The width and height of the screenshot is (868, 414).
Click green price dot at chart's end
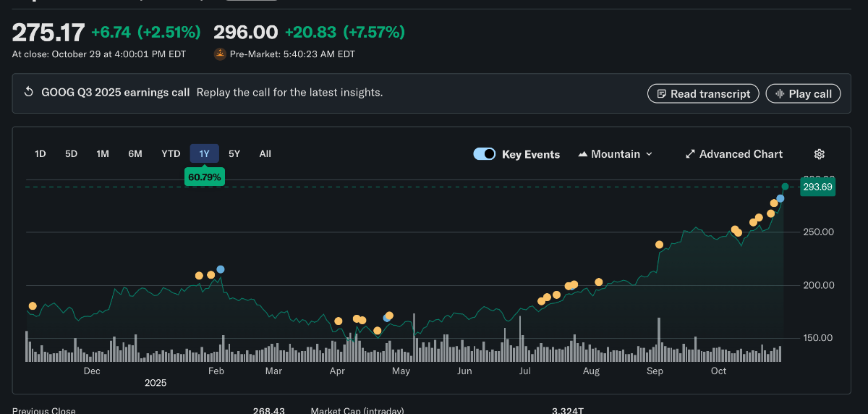point(785,187)
